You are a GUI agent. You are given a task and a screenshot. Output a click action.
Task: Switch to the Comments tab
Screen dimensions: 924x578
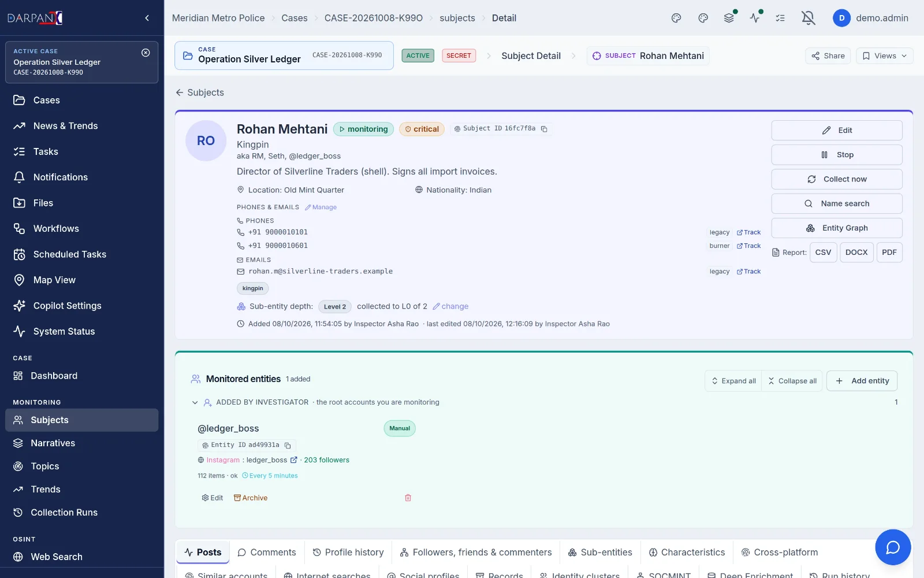(267, 553)
